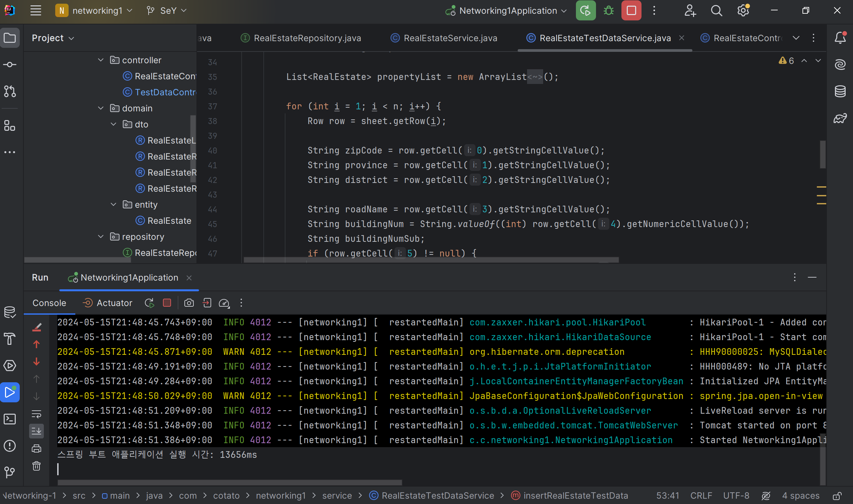Viewport: 853px width, 504px height.
Task: Expand the Networking1Application run configuration dropdown
Action: tap(564, 10)
